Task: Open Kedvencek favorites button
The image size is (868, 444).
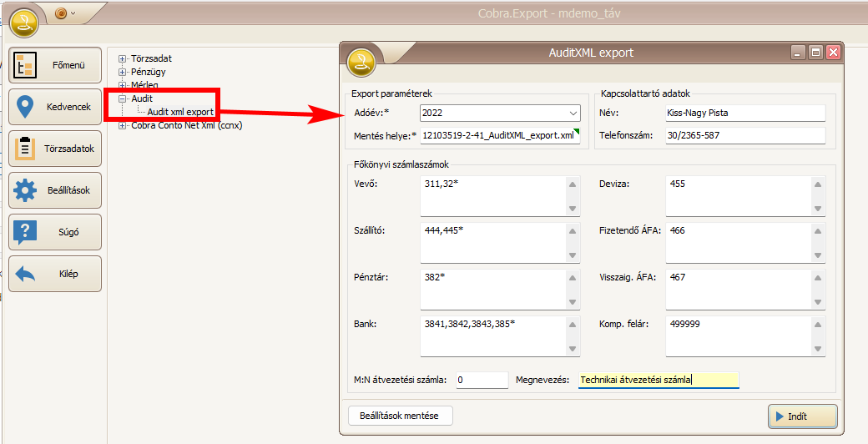Action: 55,107
